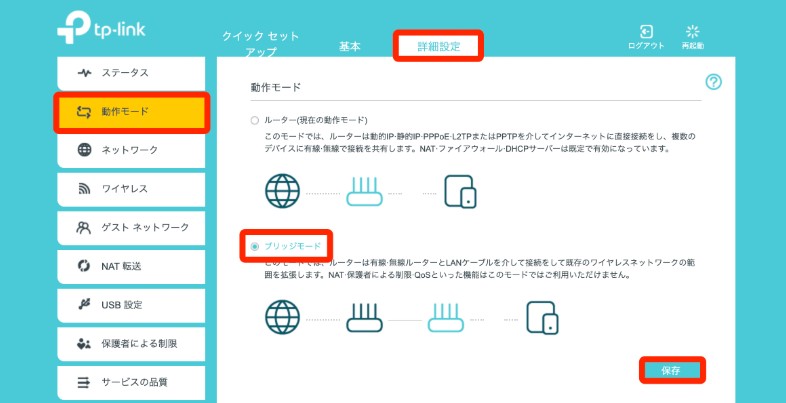
Task: Open the 詳細設定 tab
Action: click(x=439, y=46)
